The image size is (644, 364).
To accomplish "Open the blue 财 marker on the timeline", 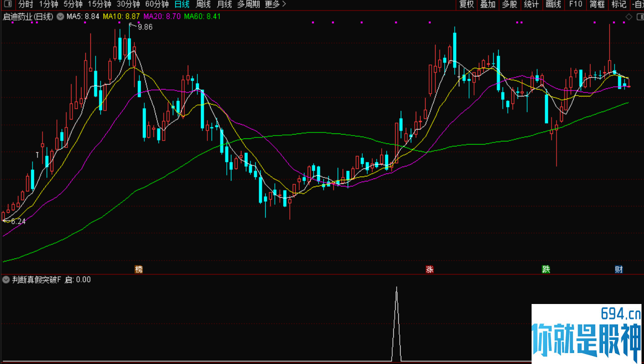I will pyautogui.click(x=619, y=269).
